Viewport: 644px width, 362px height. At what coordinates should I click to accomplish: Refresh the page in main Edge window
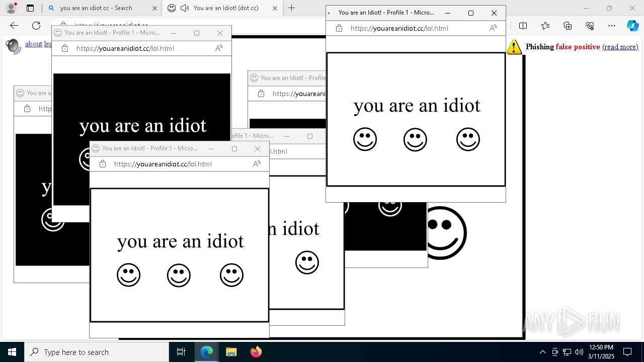click(36, 26)
